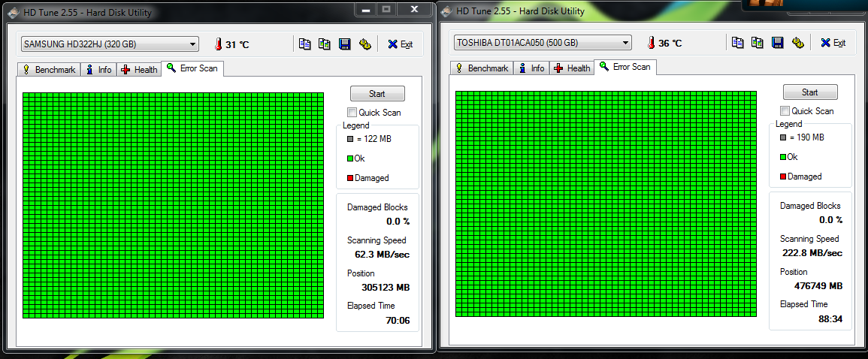Click Exit in Toshiba window
Viewport: 868px width, 359px height.
(x=833, y=43)
